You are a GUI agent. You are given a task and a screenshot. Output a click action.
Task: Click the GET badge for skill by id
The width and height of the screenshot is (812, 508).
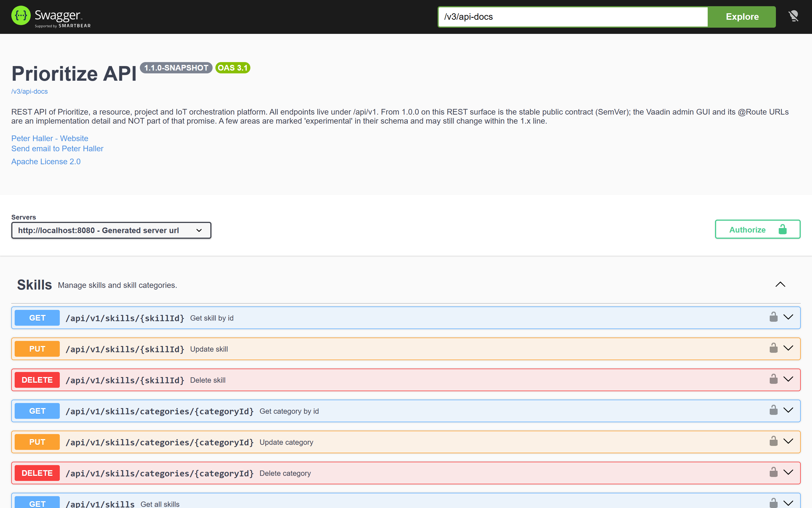pyautogui.click(x=37, y=318)
